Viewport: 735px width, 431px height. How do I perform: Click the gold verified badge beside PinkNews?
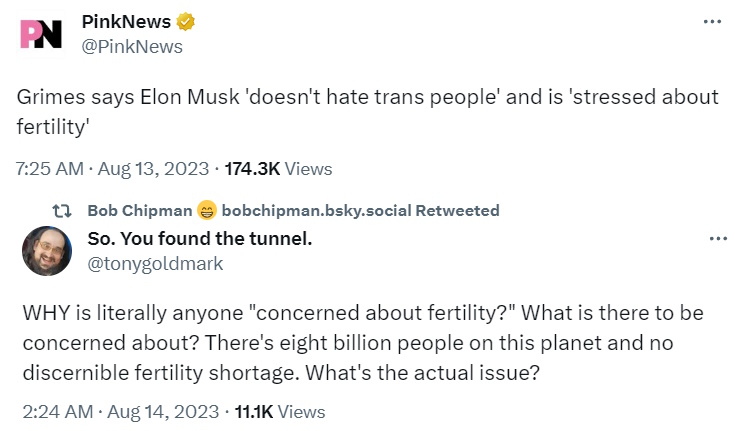[187, 22]
